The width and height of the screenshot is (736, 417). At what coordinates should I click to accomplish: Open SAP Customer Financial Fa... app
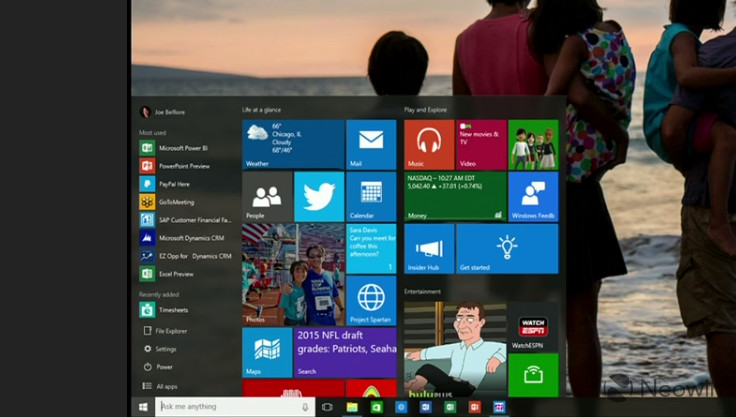(x=185, y=220)
